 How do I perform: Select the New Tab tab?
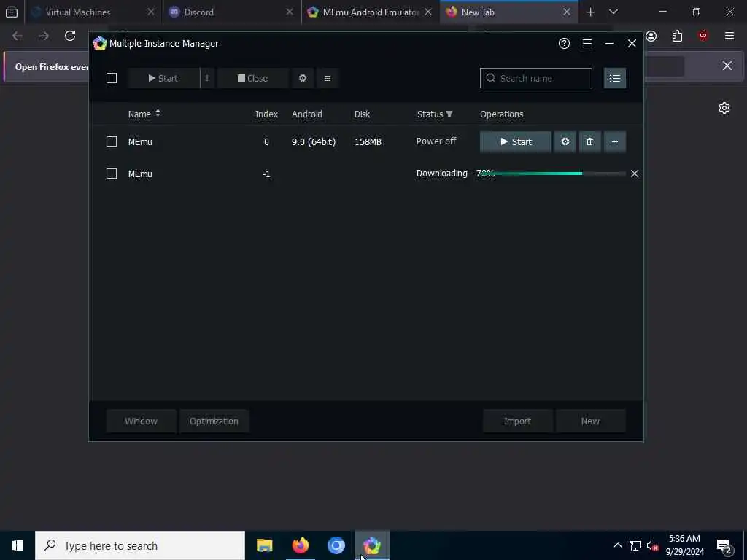click(x=508, y=12)
